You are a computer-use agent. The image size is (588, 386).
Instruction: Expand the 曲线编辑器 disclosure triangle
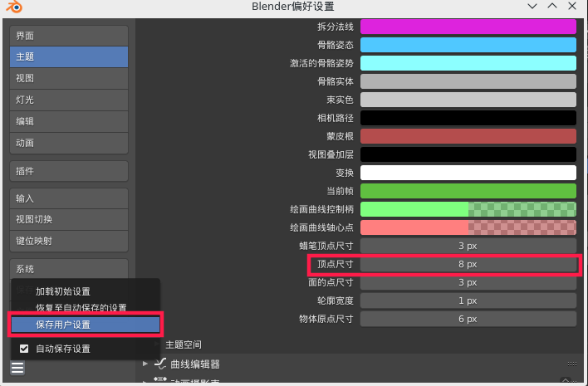(x=145, y=364)
